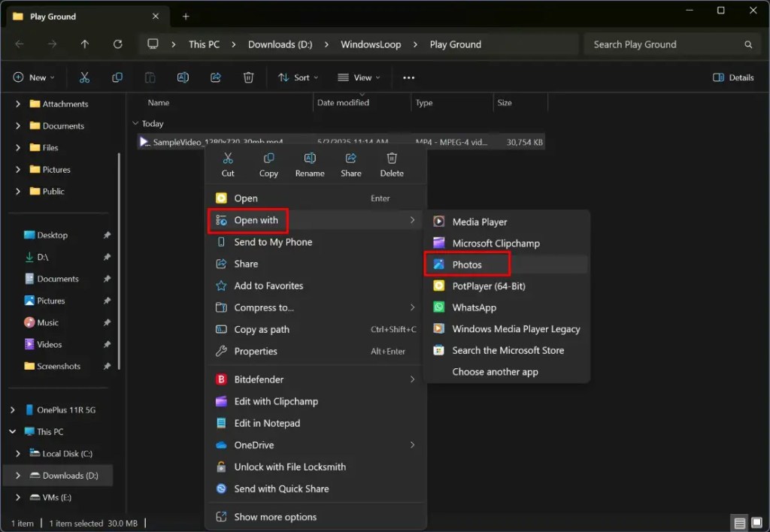Click Copy in the context menu

[x=268, y=165]
